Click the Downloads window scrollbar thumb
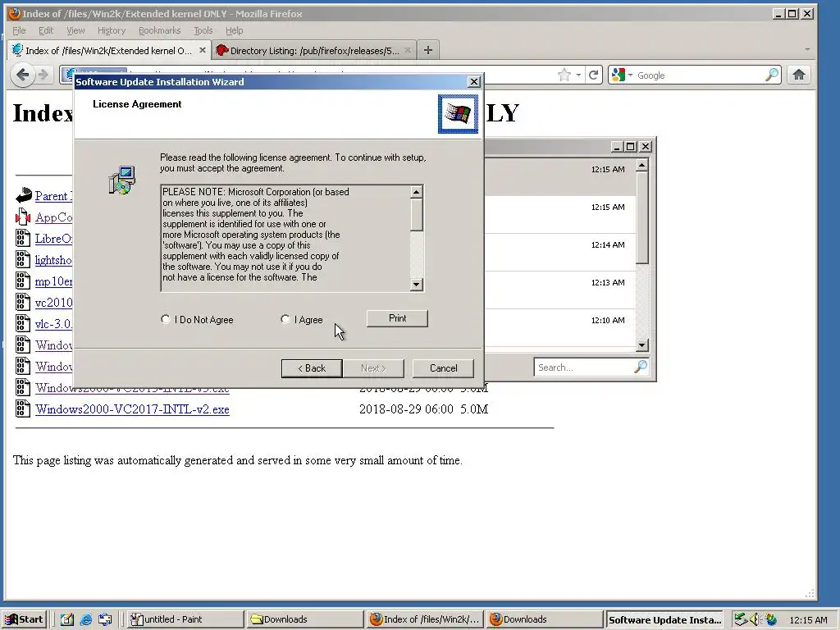The width and height of the screenshot is (840, 630). (x=641, y=217)
